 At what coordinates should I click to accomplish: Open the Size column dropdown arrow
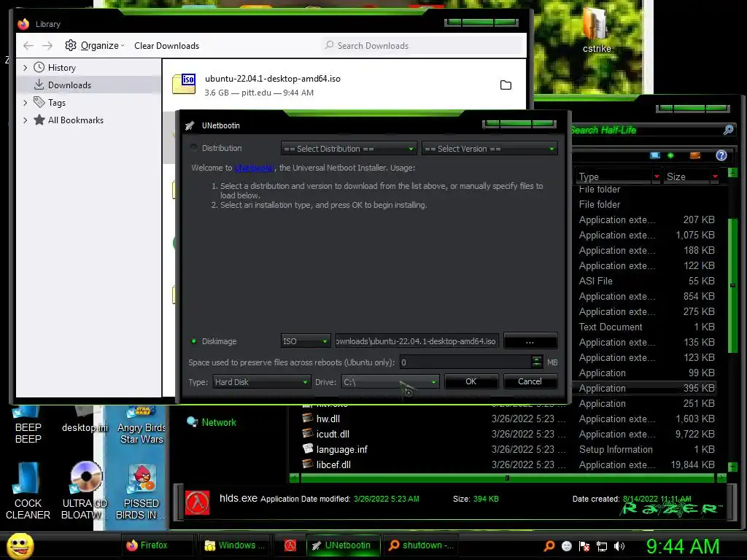(715, 176)
